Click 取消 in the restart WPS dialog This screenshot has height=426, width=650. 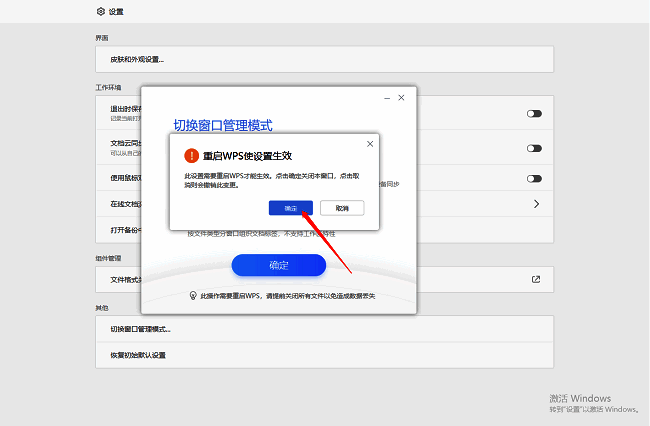coord(342,208)
